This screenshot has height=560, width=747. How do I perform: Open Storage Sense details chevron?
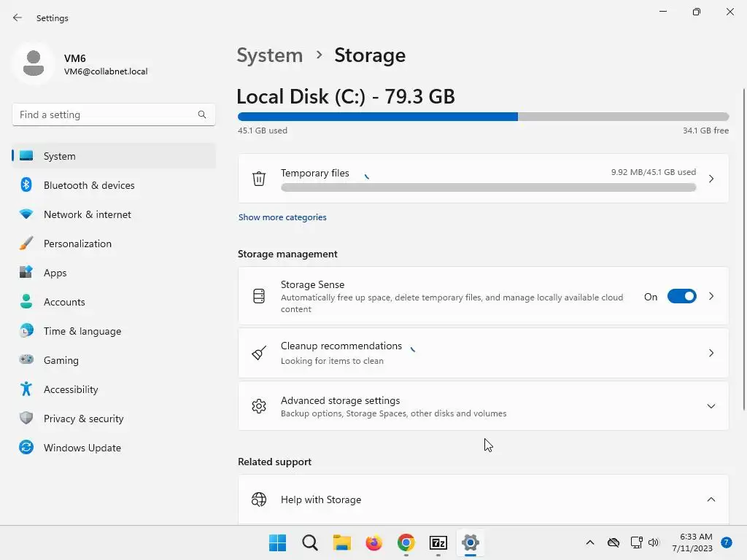tap(711, 296)
